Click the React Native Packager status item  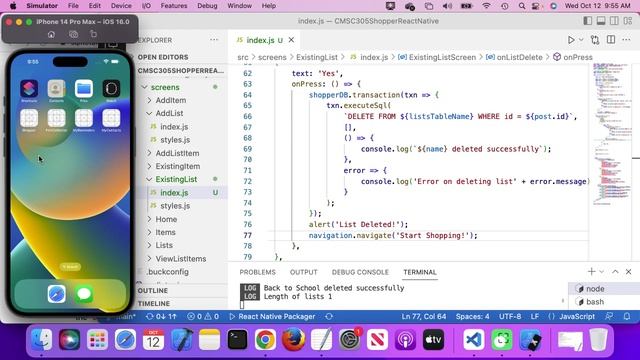tap(272, 316)
